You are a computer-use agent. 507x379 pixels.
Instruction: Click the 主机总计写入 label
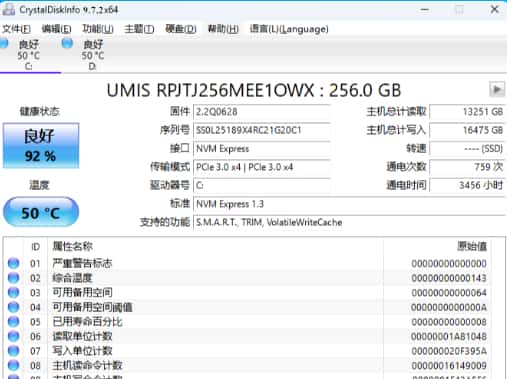(x=396, y=130)
